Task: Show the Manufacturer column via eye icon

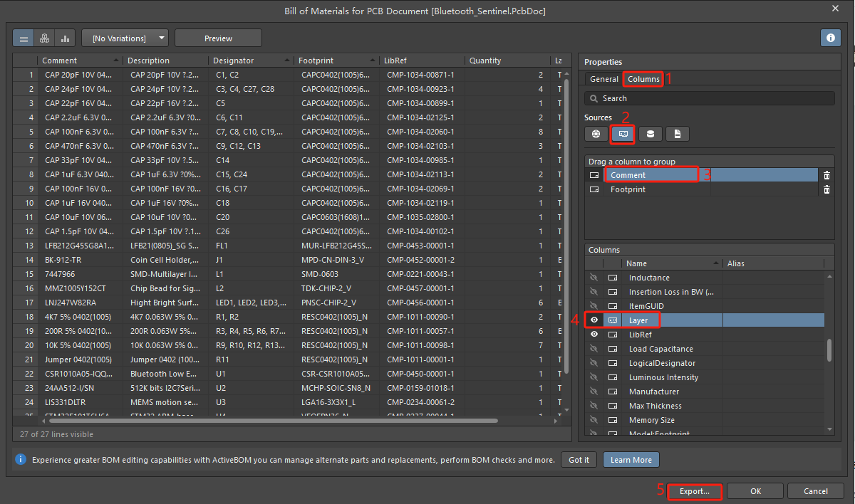Action: [x=594, y=392]
